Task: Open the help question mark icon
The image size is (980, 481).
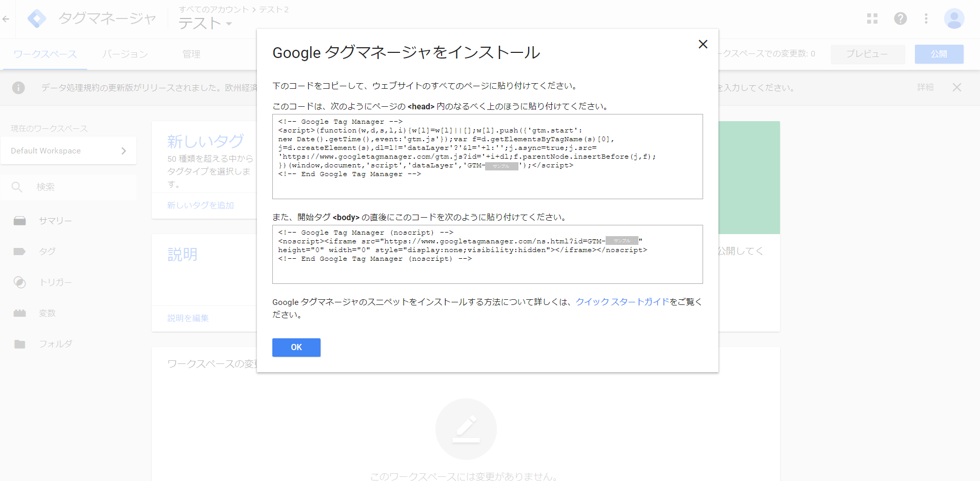Action: (901, 19)
